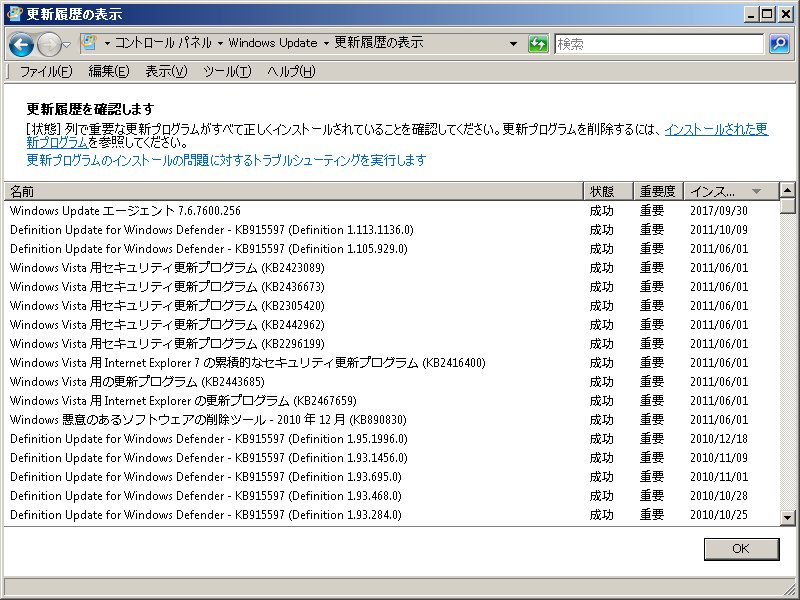Select Definition 1.93.284.0 Defender update row
The width and height of the screenshot is (800, 600).
(391, 515)
